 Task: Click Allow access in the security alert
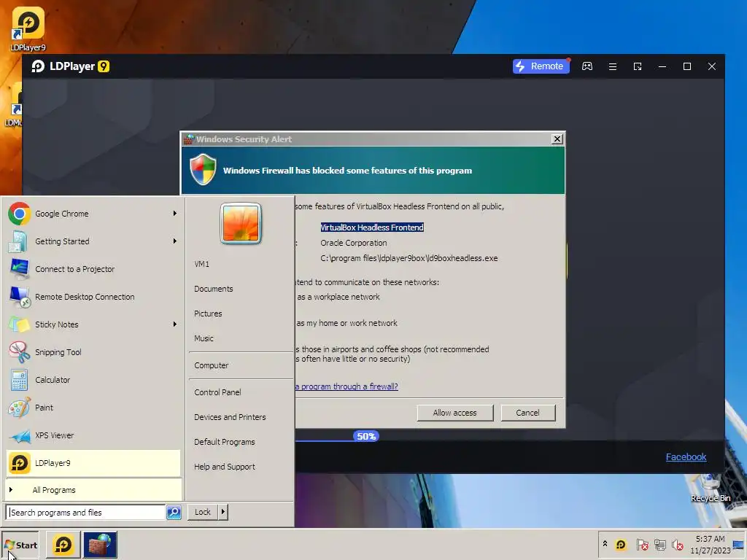click(455, 413)
